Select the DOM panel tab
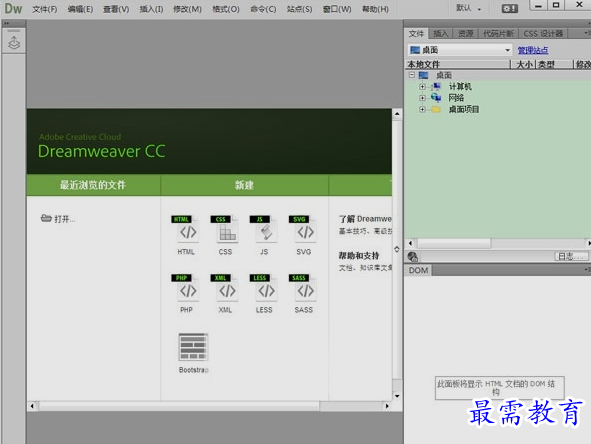Image resolution: width=591 pixels, height=444 pixels. coord(418,270)
